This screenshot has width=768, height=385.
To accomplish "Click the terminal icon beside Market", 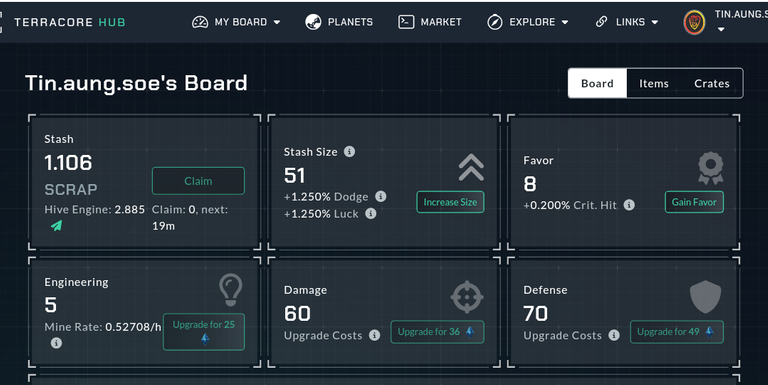I will pos(406,22).
